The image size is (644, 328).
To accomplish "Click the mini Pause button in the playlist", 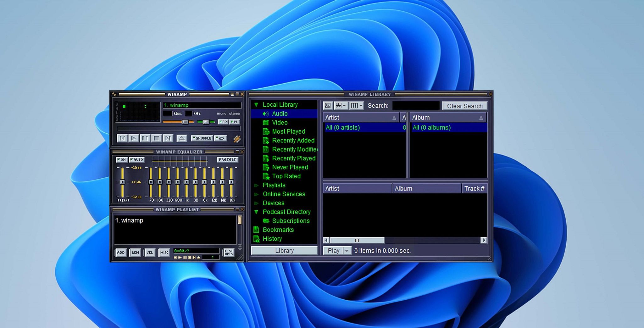I will tap(185, 258).
